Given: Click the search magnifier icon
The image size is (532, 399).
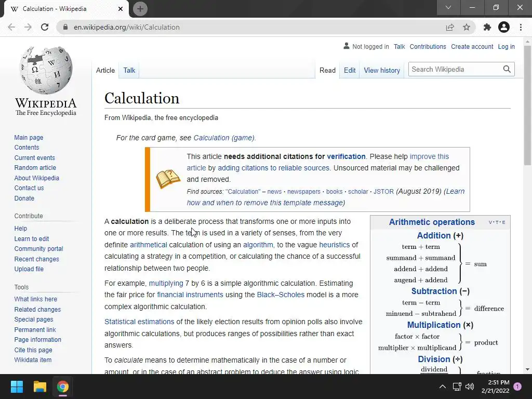Looking at the screenshot, I should point(507,69).
